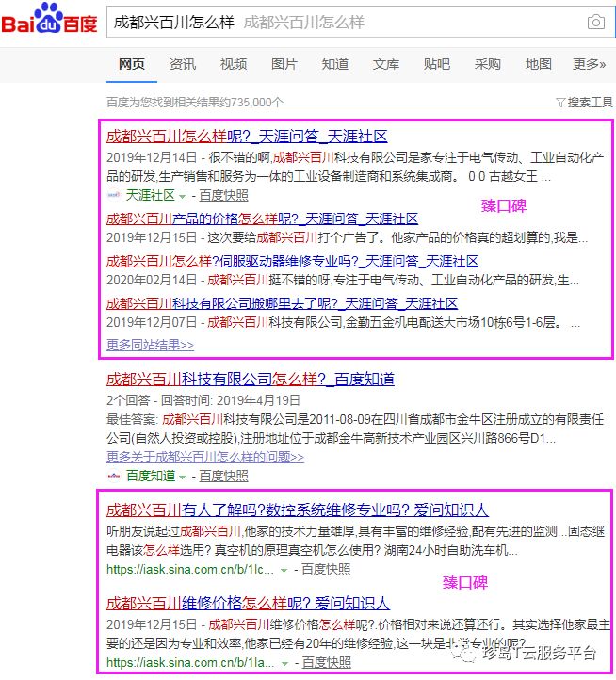The width and height of the screenshot is (616, 680).
Task: Click the 百度知道 source link
Action: [x=151, y=477]
